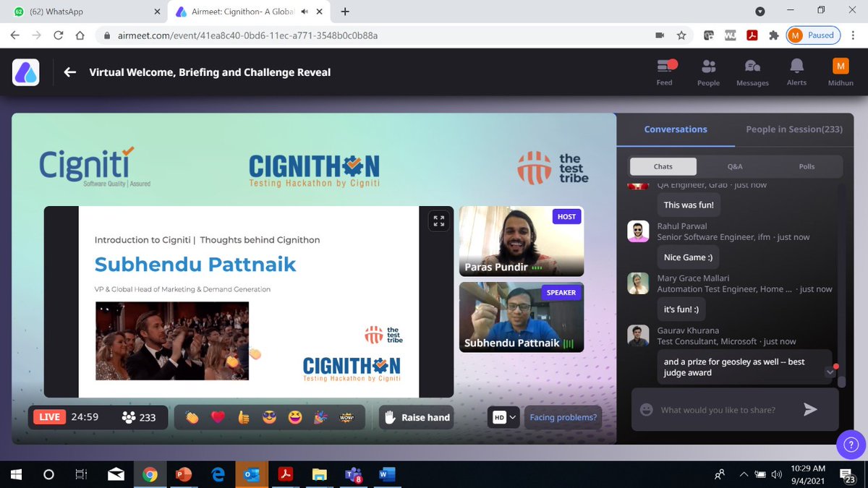Click Rahul Parwal's name in chat

point(682,226)
